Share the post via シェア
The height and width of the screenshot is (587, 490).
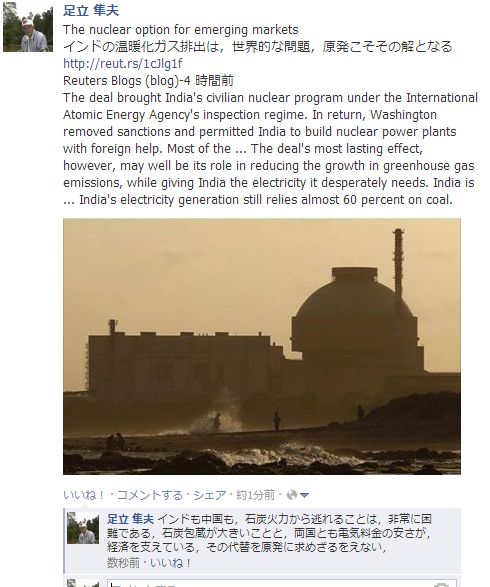(209, 495)
